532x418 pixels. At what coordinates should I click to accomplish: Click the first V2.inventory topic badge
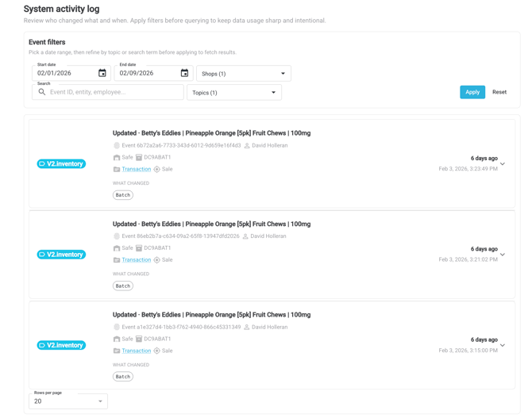(x=61, y=164)
